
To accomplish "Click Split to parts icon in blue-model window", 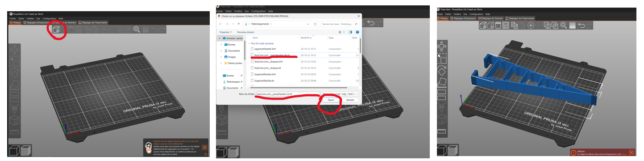I will point(555,25).
